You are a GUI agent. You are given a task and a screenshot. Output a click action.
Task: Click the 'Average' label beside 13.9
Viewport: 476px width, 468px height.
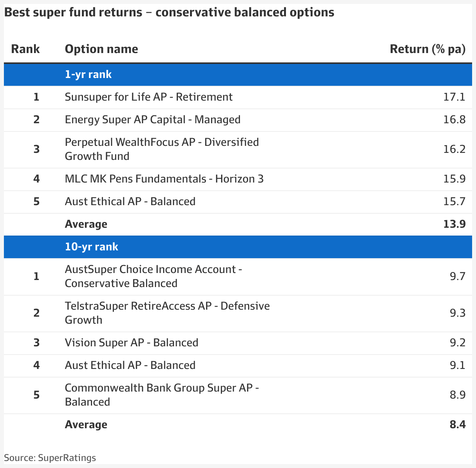coord(86,224)
